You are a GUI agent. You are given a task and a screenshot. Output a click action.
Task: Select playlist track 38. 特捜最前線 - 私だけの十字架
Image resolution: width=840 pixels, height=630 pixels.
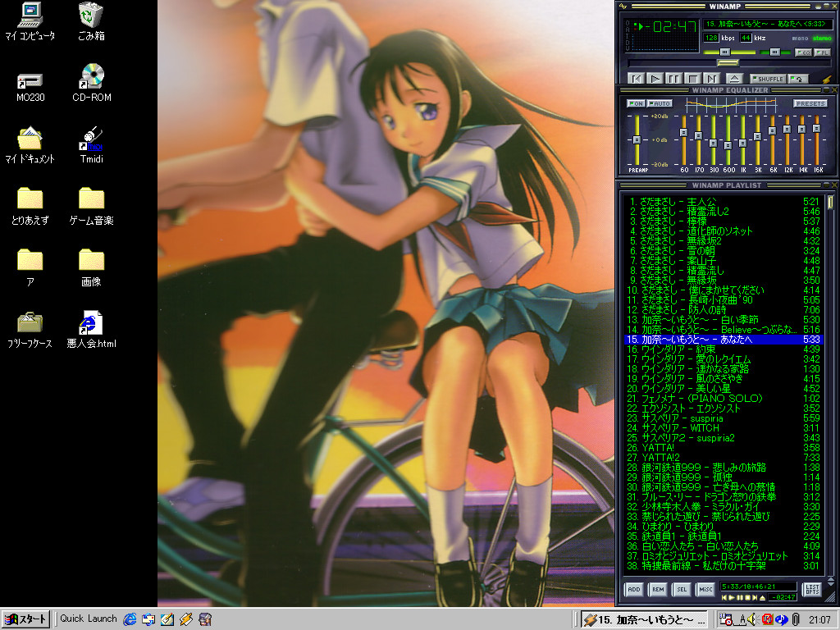point(723,565)
